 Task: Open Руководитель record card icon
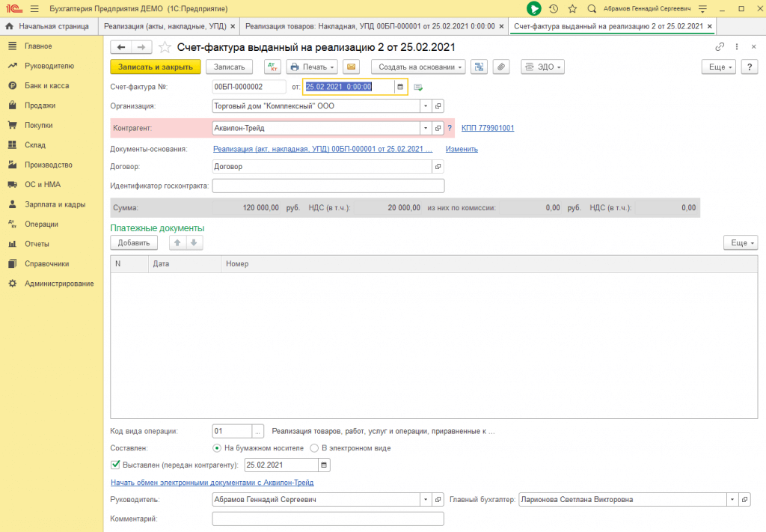[x=438, y=500]
